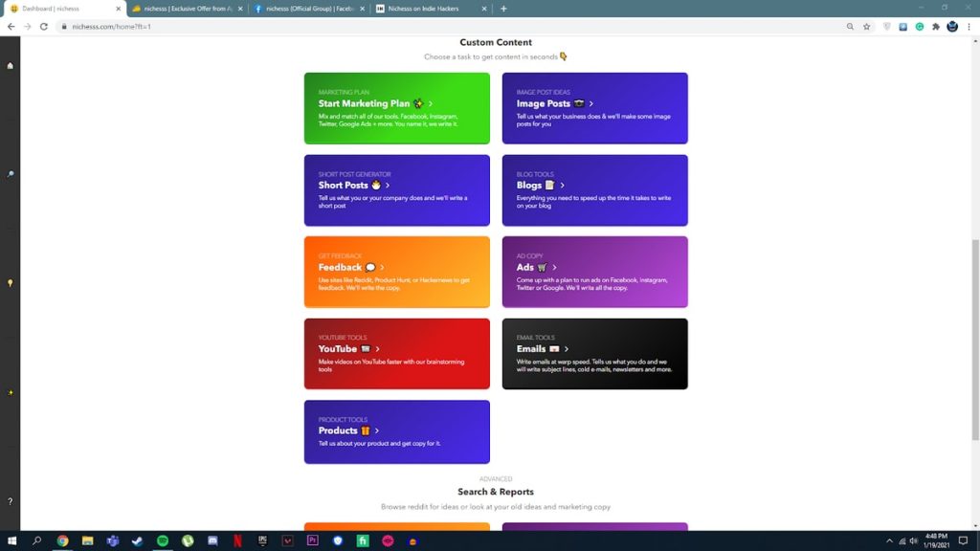This screenshot has height=551, width=980.
Task: Click the forward navigation arrow
Action: tap(28, 27)
